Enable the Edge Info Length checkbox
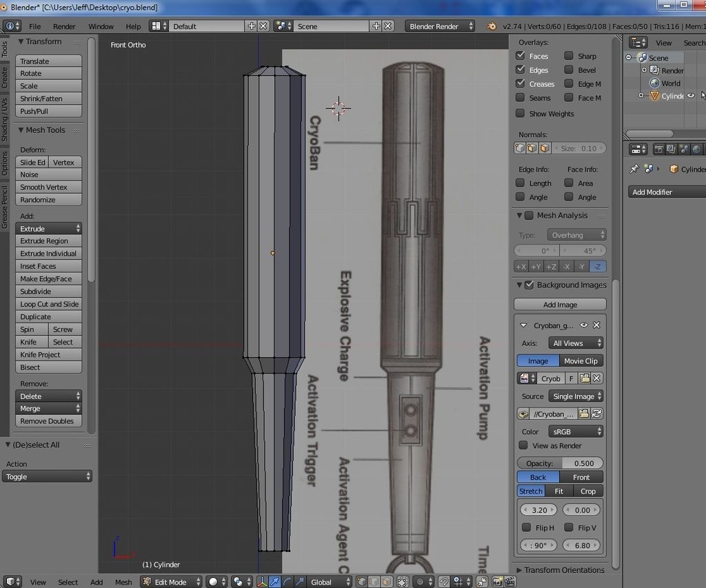The height and width of the screenshot is (588, 706). [x=521, y=183]
